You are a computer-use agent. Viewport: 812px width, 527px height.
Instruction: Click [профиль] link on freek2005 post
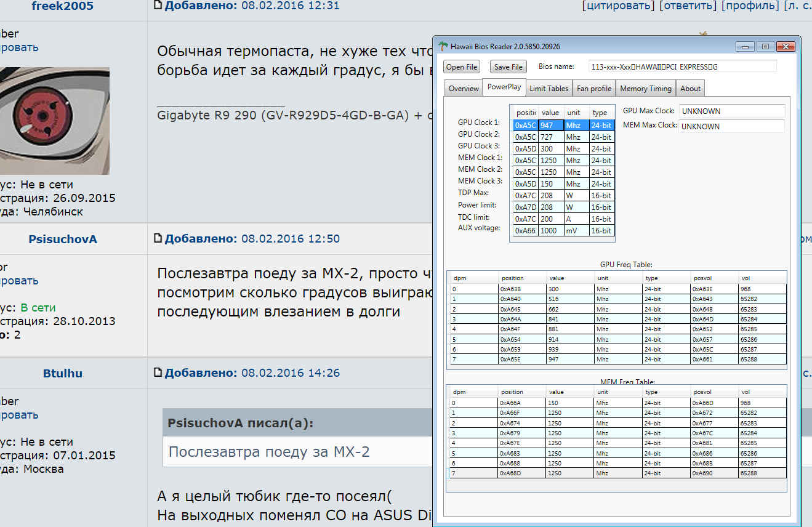tap(750, 6)
